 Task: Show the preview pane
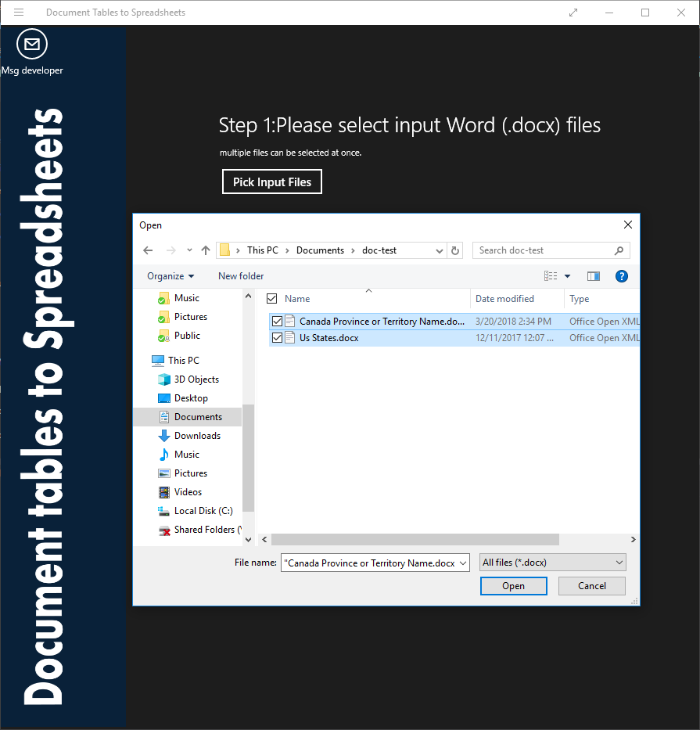(x=593, y=275)
